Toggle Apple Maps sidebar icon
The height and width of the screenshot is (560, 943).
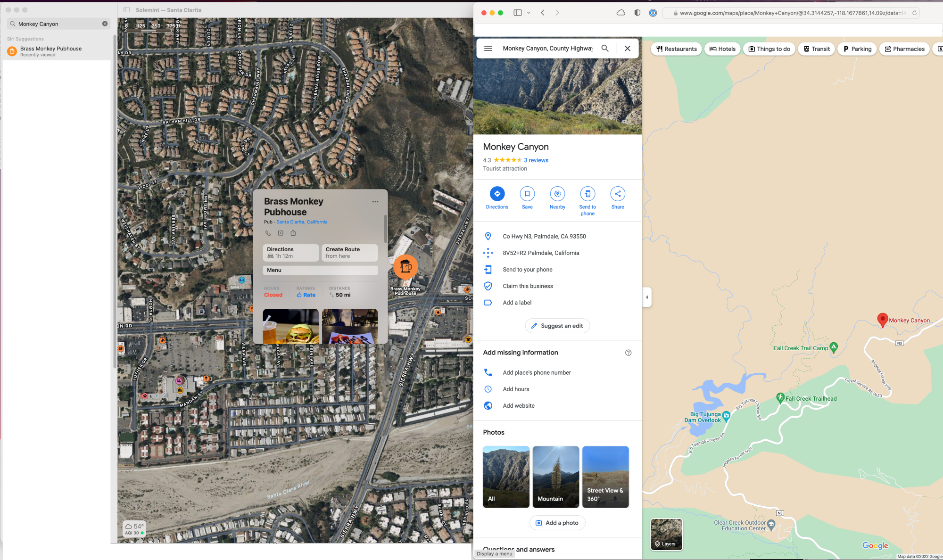pos(127,10)
